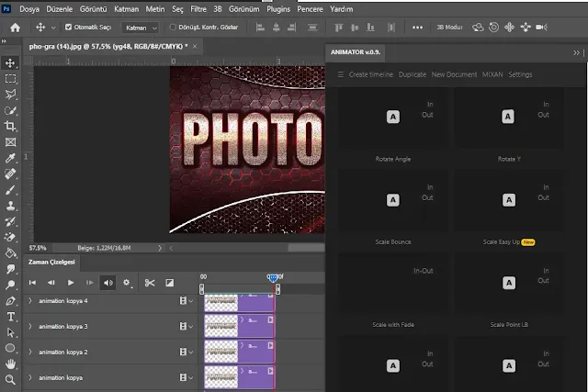Screen dimensions: 588x392
Task: Click the scissors split-at-playhead icon
Action: [x=150, y=283]
